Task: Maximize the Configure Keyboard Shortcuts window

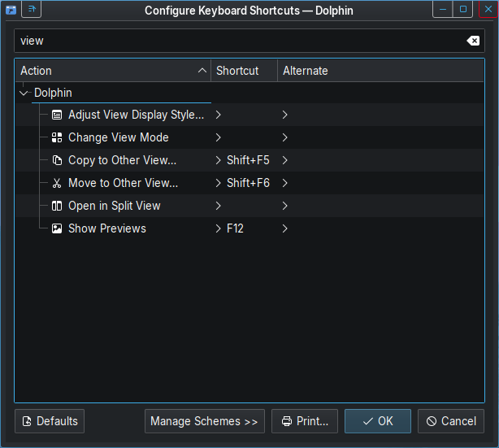Action: (x=463, y=9)
